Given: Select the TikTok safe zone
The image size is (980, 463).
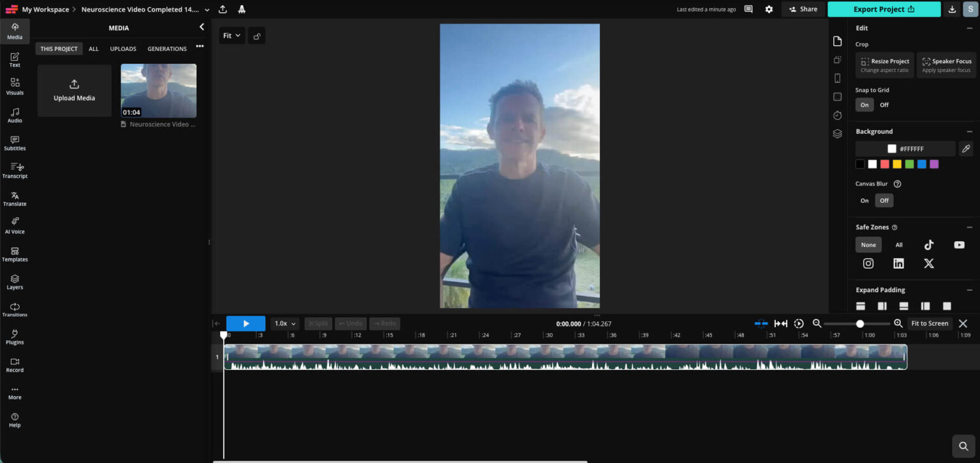Looking at the screenshot, I should 929,244.
